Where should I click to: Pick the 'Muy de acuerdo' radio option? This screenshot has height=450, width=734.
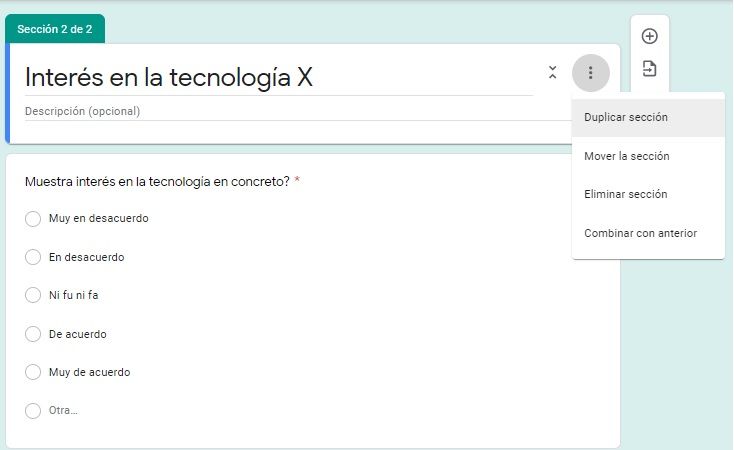coord(33,372)
